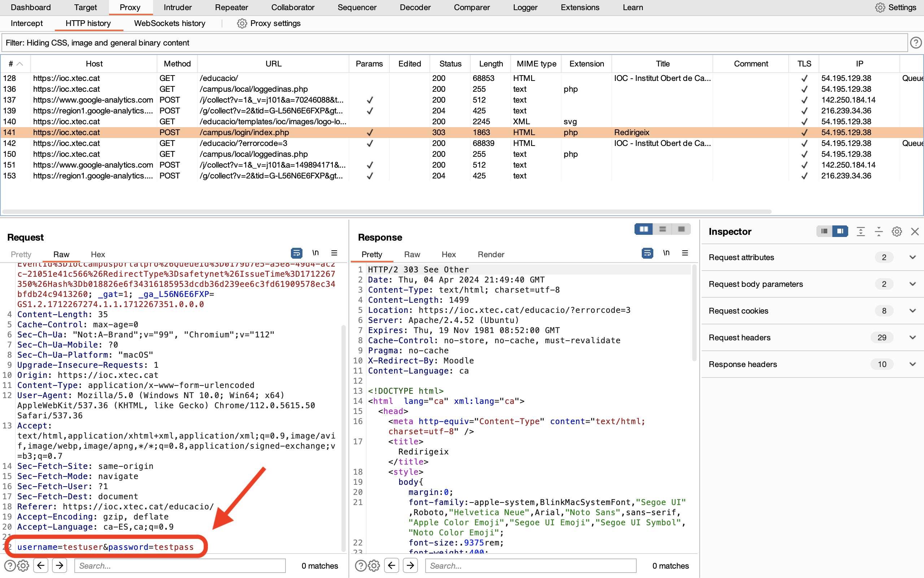Collapse all Inspector sections icon
Viewport: 924px width, 578px height.
click(879, 231)
